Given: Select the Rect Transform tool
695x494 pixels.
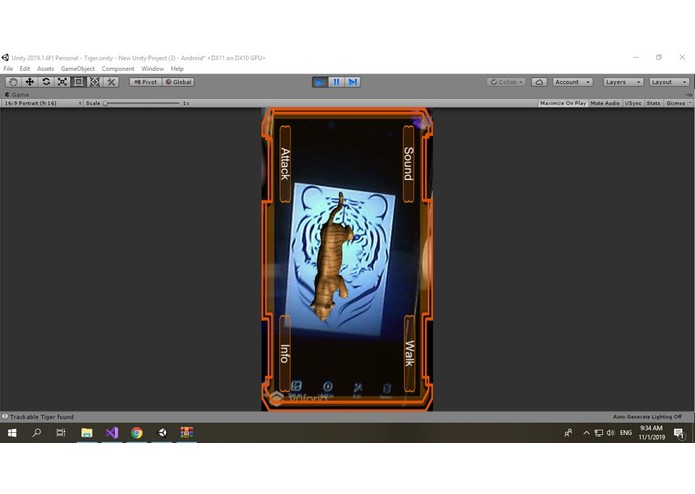Looking at the screenshot, I should pos(79,82).
